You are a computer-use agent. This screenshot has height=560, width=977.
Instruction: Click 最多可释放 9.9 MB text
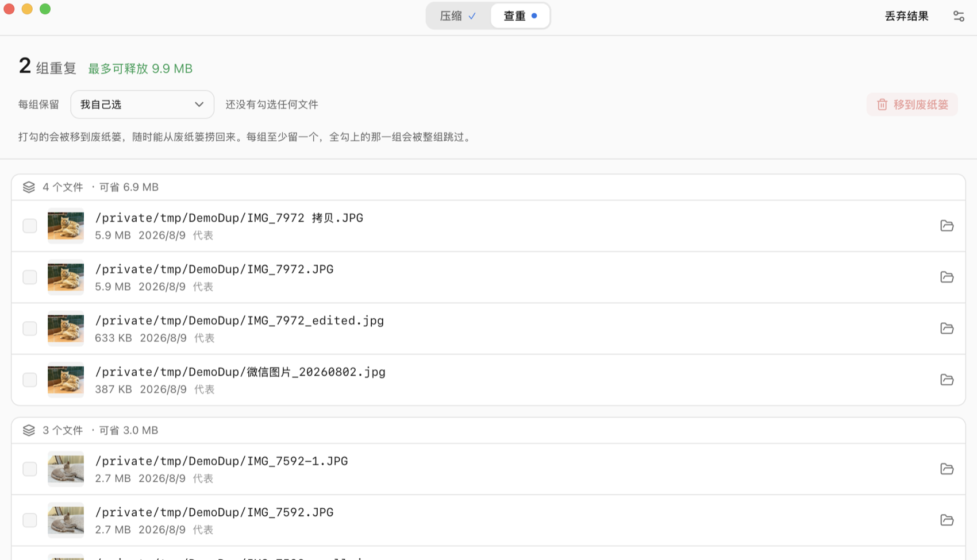pyautogui.click(x=140, y=68)
